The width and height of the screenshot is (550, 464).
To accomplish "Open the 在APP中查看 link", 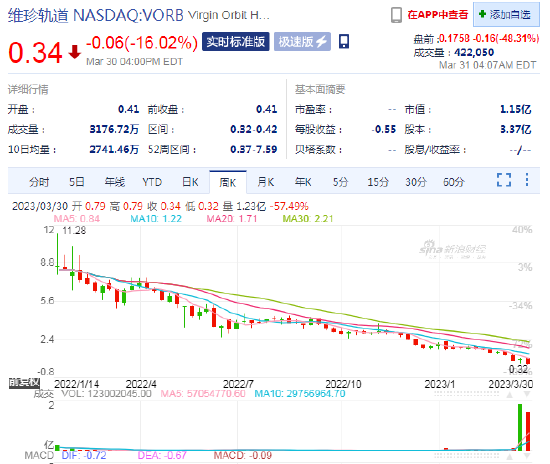I will click(x=438, y=15).
